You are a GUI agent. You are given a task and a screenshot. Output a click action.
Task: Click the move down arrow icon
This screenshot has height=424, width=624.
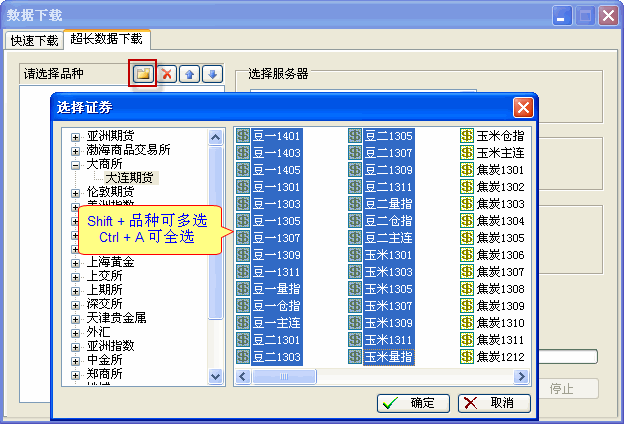(211, 74)
